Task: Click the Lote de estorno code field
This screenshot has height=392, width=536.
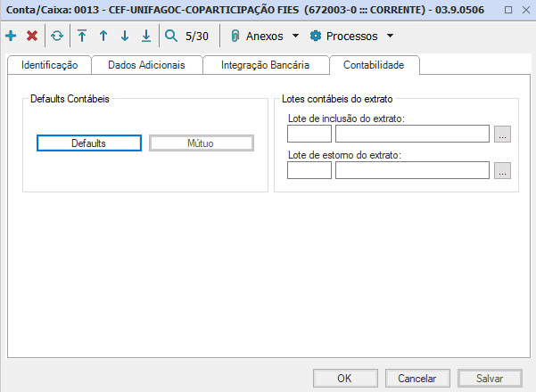Action: 309,170
